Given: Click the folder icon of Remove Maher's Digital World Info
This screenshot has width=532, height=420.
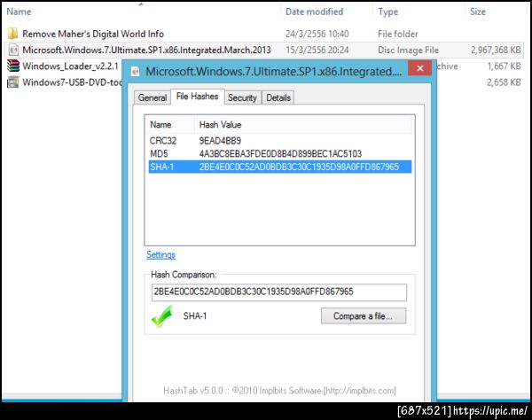Looking at the screenshot, I should click(13, 34).
